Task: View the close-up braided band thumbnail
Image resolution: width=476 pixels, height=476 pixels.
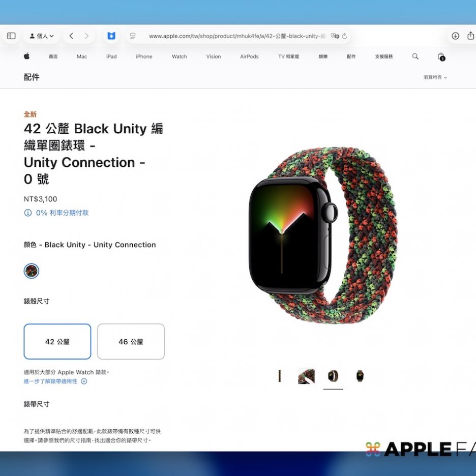Action: [306, 376]
